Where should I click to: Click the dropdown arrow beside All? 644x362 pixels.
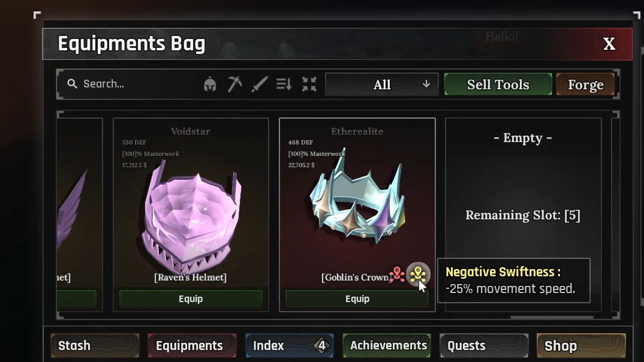[426, 84]
